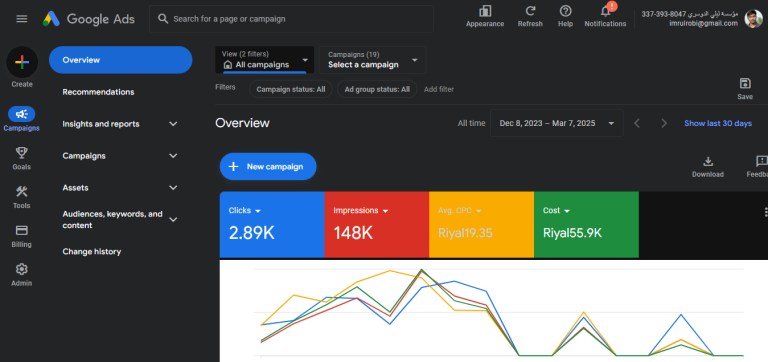Open the Admin gear icon
This screenshot has height=362, width=768.
22,269
